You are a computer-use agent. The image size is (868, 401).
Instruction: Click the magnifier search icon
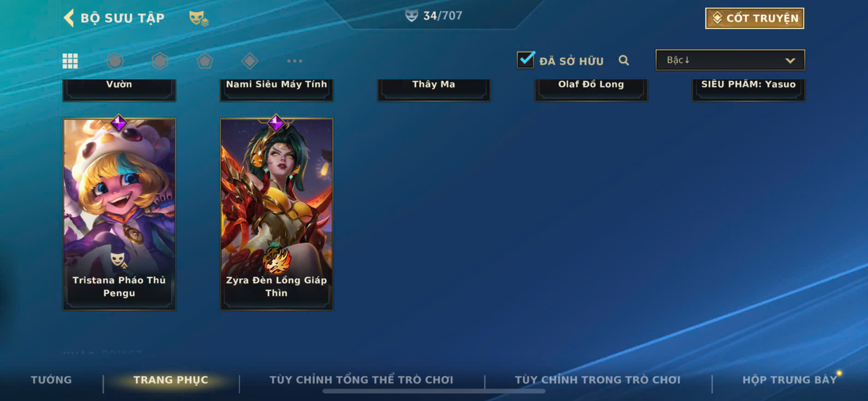coord(624,60)
